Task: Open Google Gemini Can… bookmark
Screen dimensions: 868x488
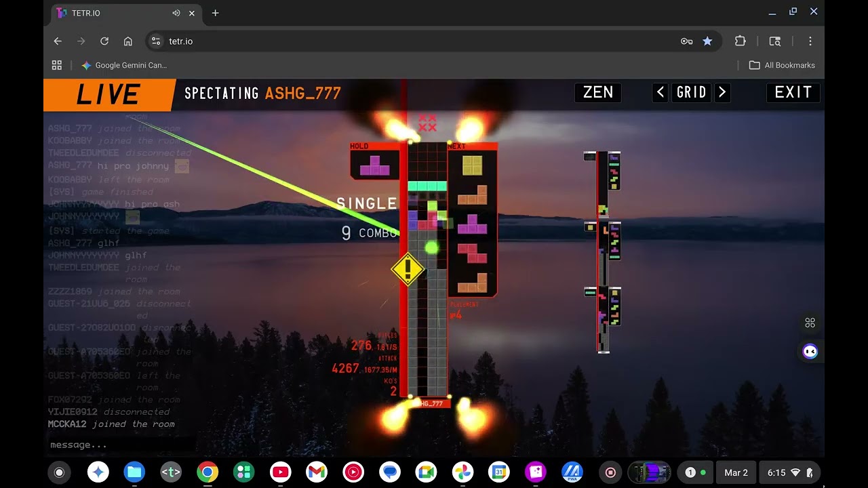Action: click(124, 65)
